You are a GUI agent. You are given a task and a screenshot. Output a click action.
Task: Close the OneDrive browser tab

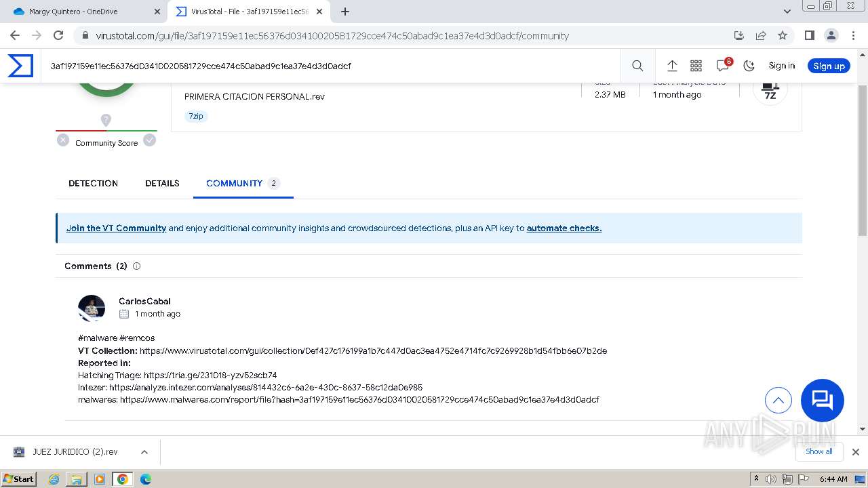(x=157, y=12)
